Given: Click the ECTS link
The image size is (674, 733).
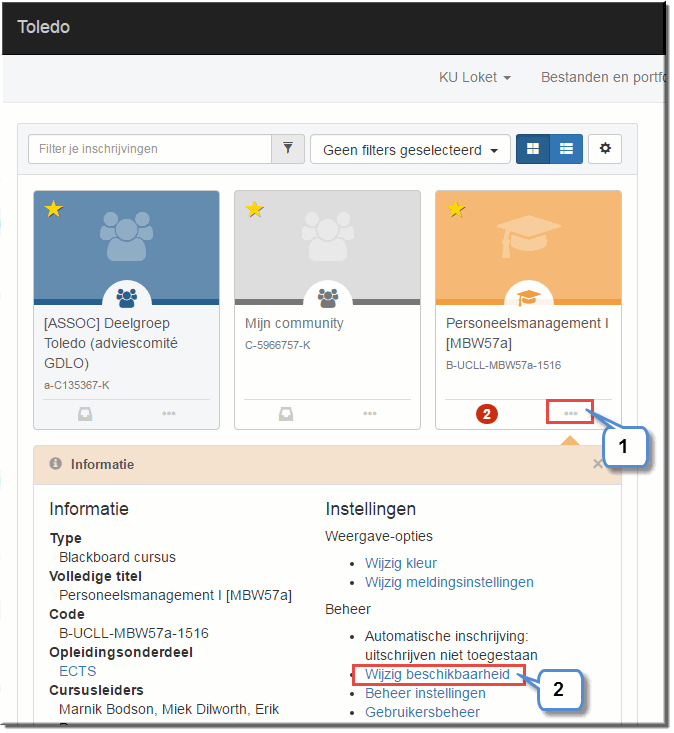Looking at the screenshot, I should point(78,671).
